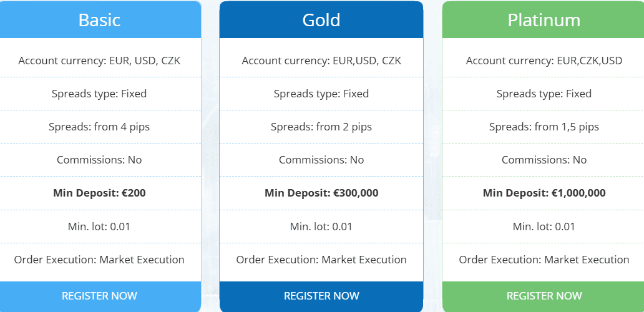The image size is (644, 312).
Task: Select the Platinum plan heading
Action: point(544,20)
